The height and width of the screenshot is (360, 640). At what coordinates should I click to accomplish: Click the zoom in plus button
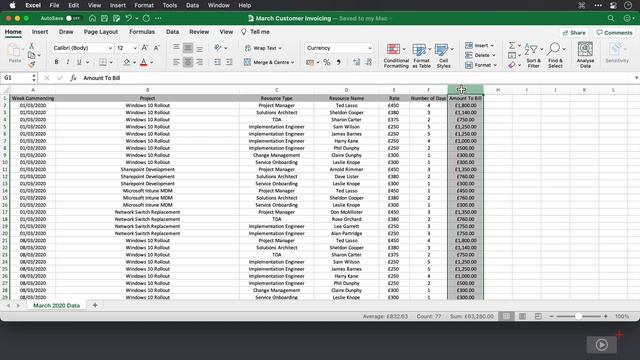point(606,316)
